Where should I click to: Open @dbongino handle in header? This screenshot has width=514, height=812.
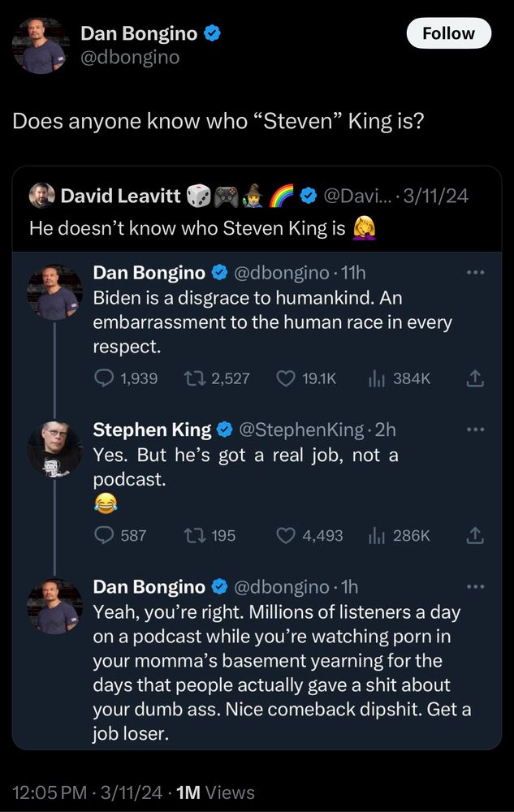pyautogui.click(x=130, y=57)
